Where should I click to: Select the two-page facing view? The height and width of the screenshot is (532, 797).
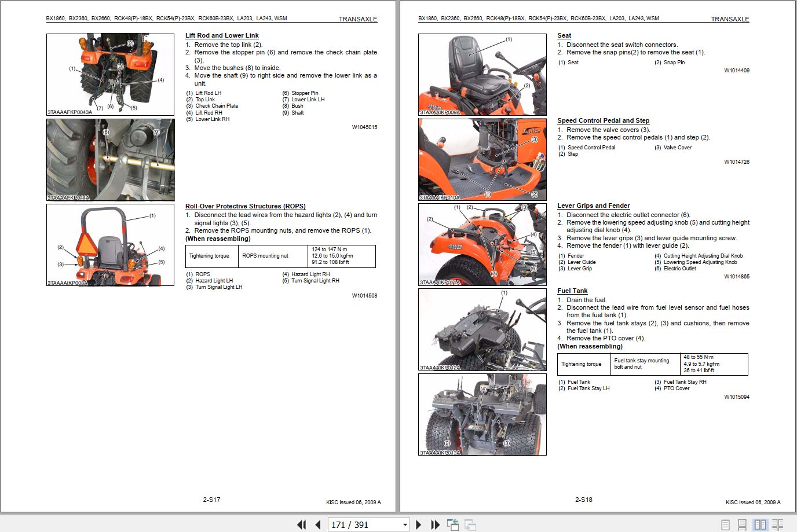(x=760, y=525)
